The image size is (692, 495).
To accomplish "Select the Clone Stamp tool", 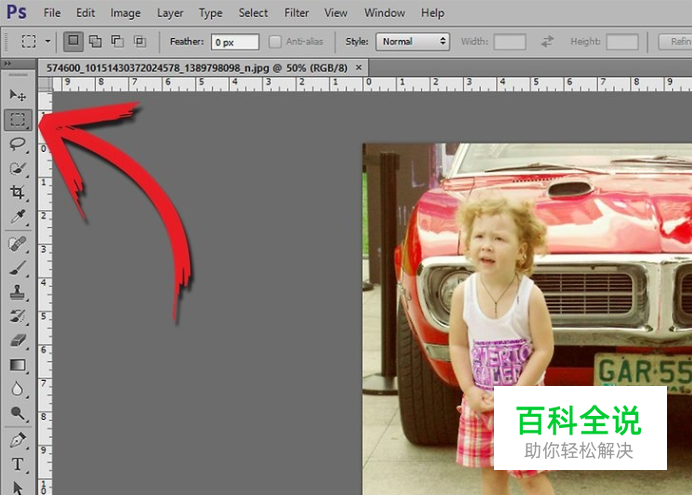I will tap(18, 292).
